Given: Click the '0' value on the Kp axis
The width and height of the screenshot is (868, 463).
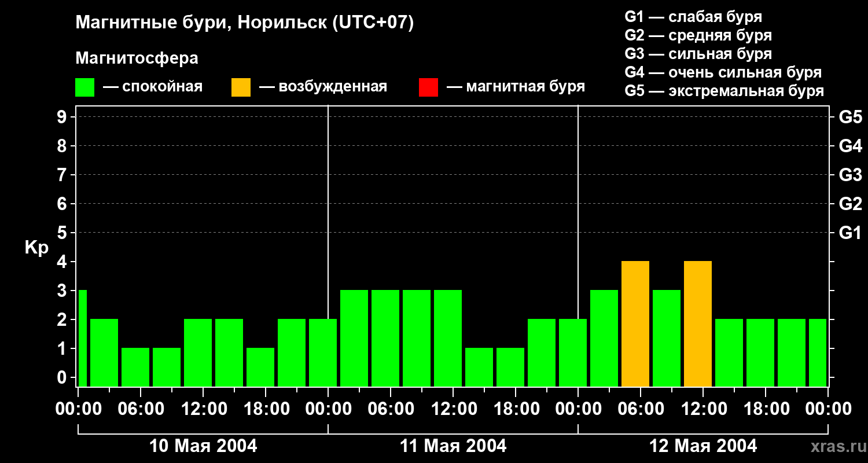Looking at the screenshot, I should tap(63, 377).
